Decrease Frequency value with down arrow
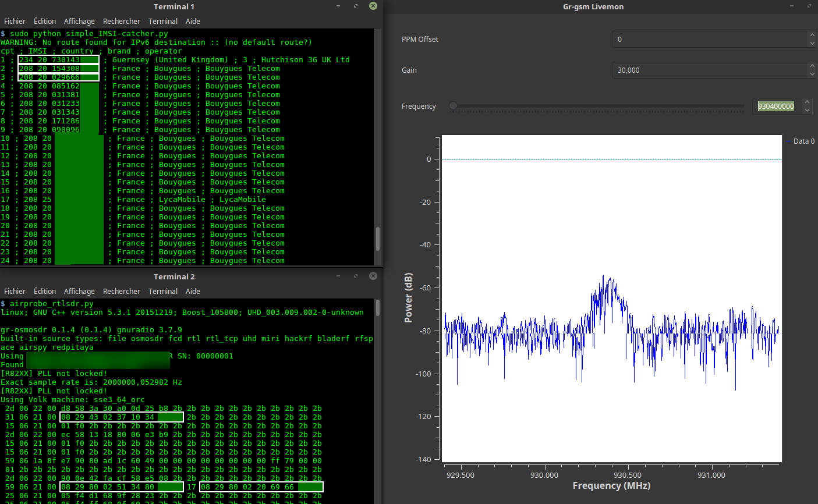Viewport: 818px width, 504px height. tap(807, 110)
